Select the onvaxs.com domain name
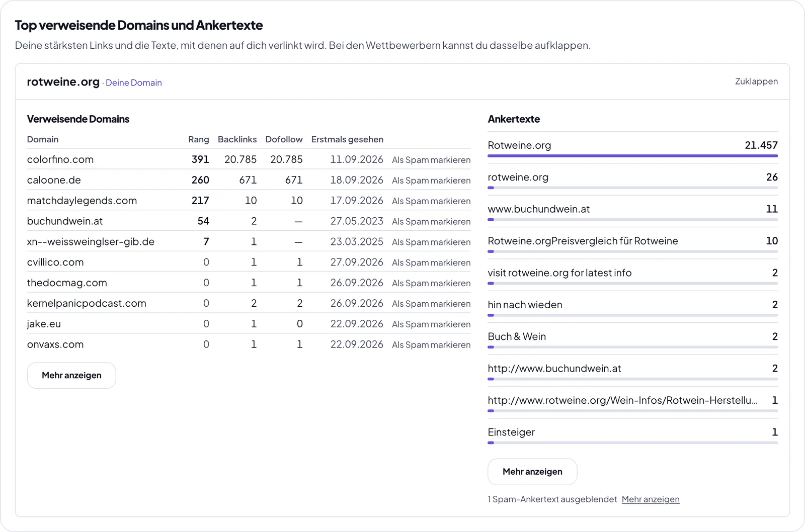Viewport: 805px width, 532px height. [55, 344]
